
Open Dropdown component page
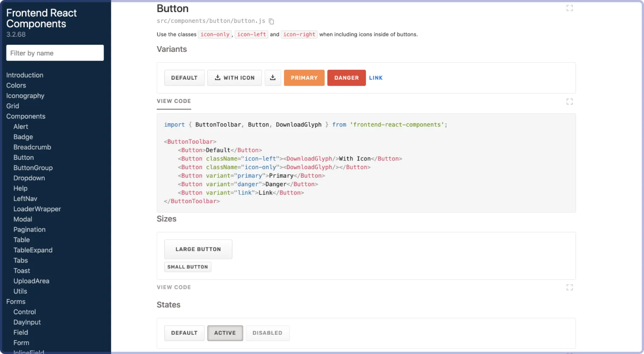pos(29,178)
